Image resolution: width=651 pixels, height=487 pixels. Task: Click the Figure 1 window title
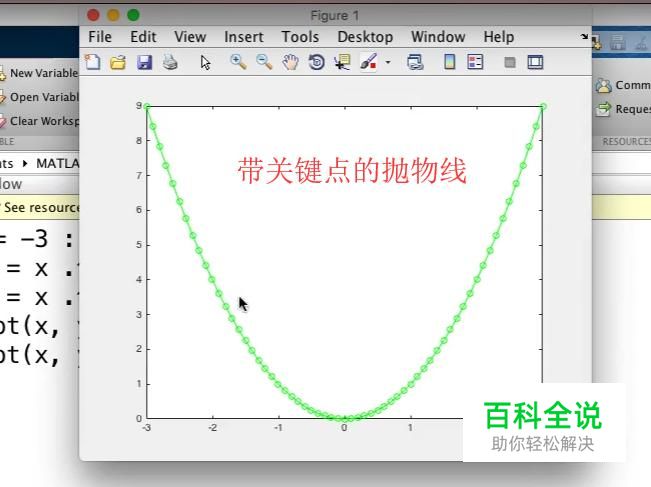pyautogui.click(x=335, y=16)
